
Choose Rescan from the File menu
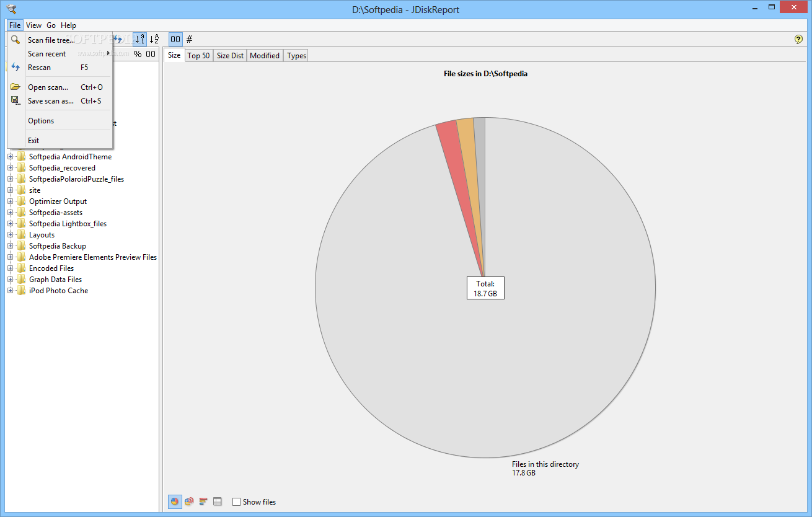point(60,67)
